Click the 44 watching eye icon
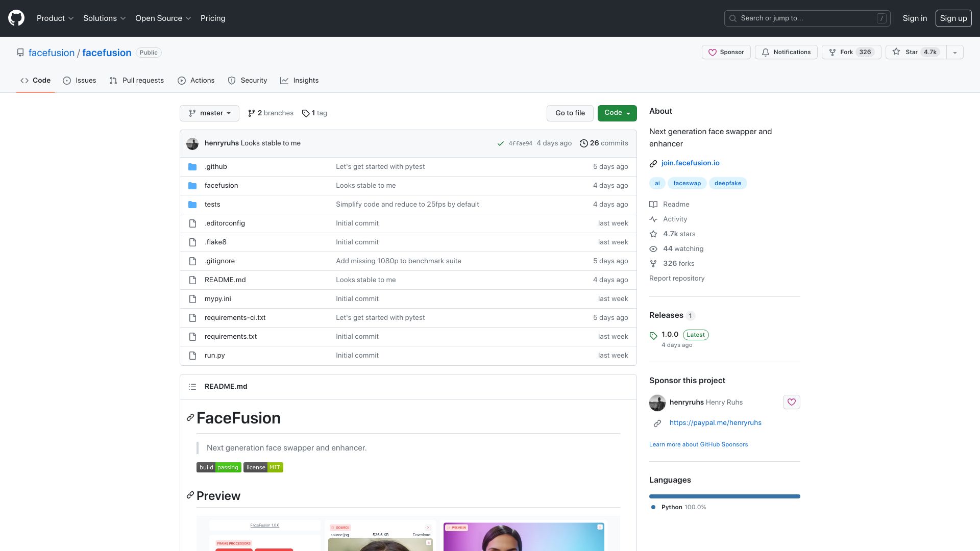 click(653, 249)
